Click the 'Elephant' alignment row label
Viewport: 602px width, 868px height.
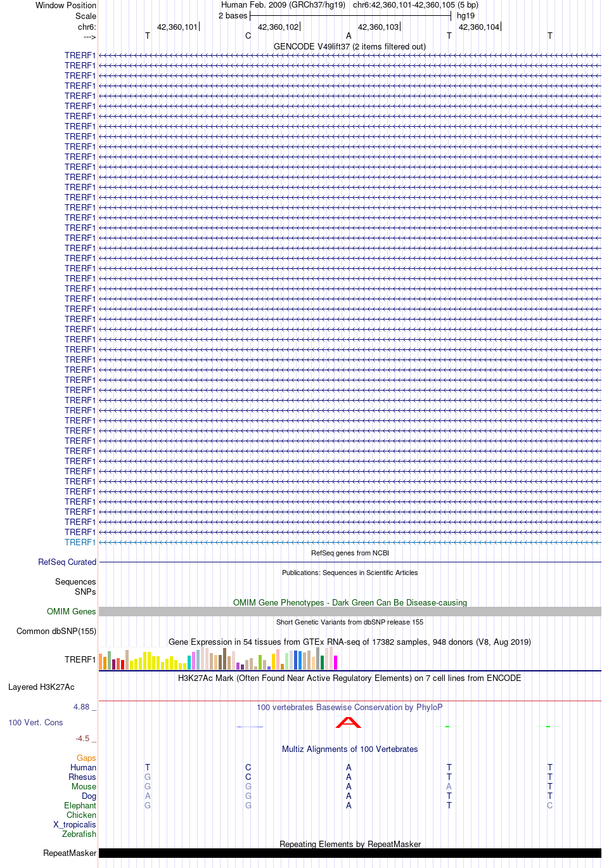(x=80, y=805)
